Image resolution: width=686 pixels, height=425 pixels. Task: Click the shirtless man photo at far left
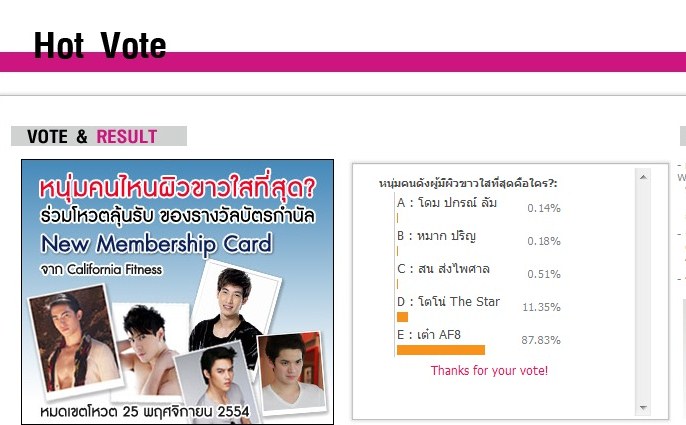pos(74,340)
